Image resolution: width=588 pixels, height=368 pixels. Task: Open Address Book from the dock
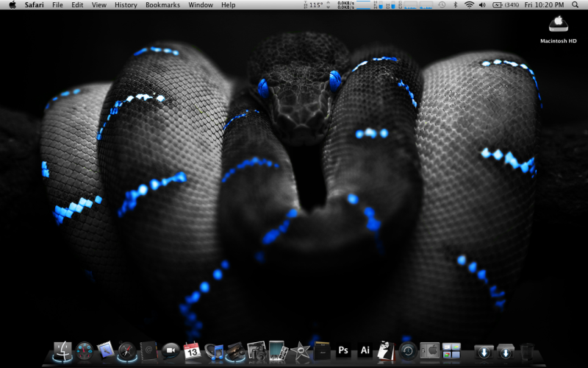(x=148, y=351)
